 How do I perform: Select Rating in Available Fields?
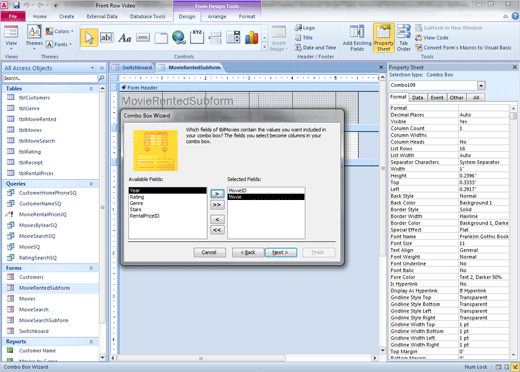point(167,197)
